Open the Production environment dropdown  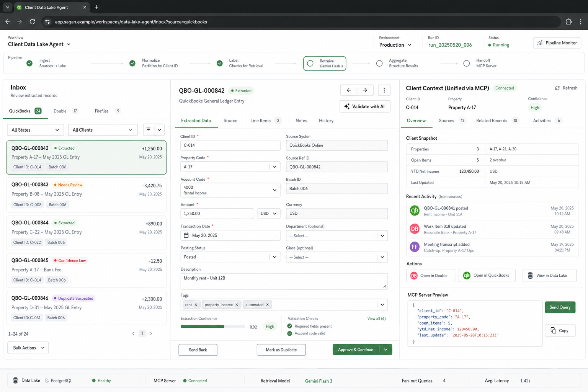click(395, 45)
